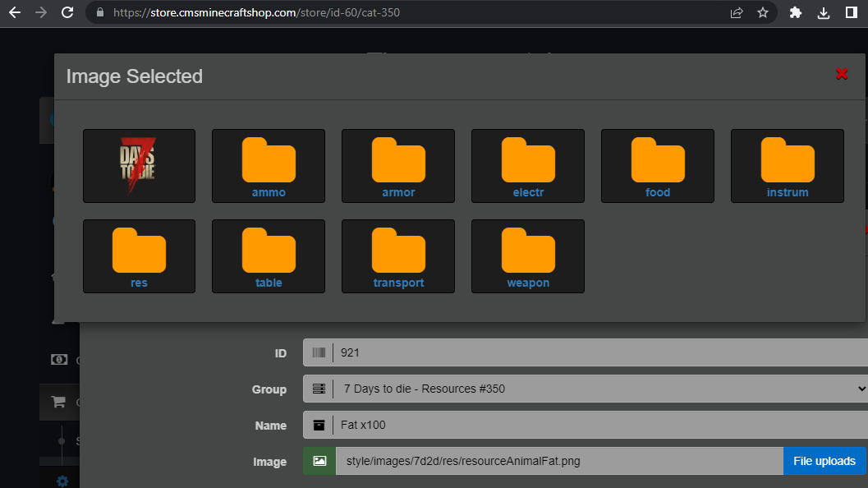Select the 7 Days to Die image
Screen dimensions: 868x488
pyautogui.click(x=139, y=165)
